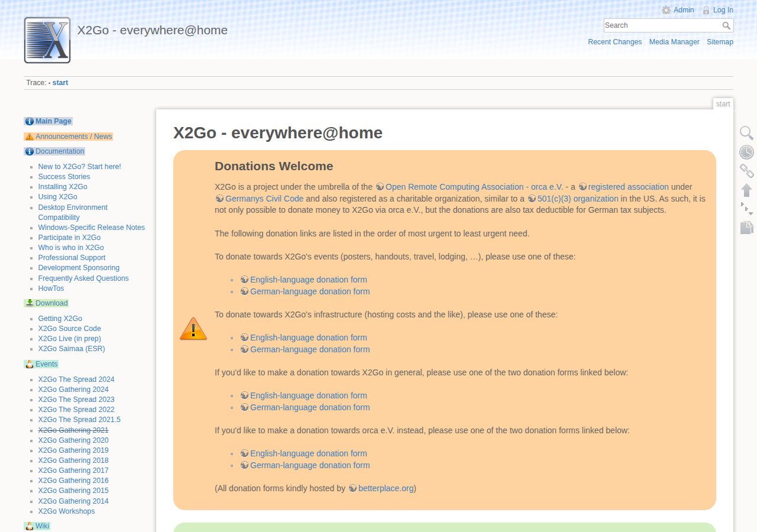Click the Main Page info icon
This screenshot has height=532, width=757.
[x=30, y=121]
